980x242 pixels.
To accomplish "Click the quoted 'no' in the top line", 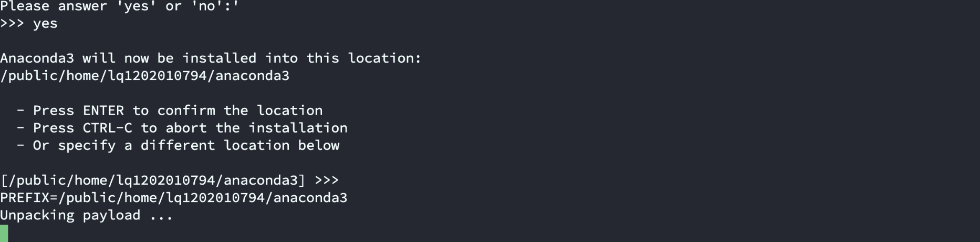I will tap(206, 6).
